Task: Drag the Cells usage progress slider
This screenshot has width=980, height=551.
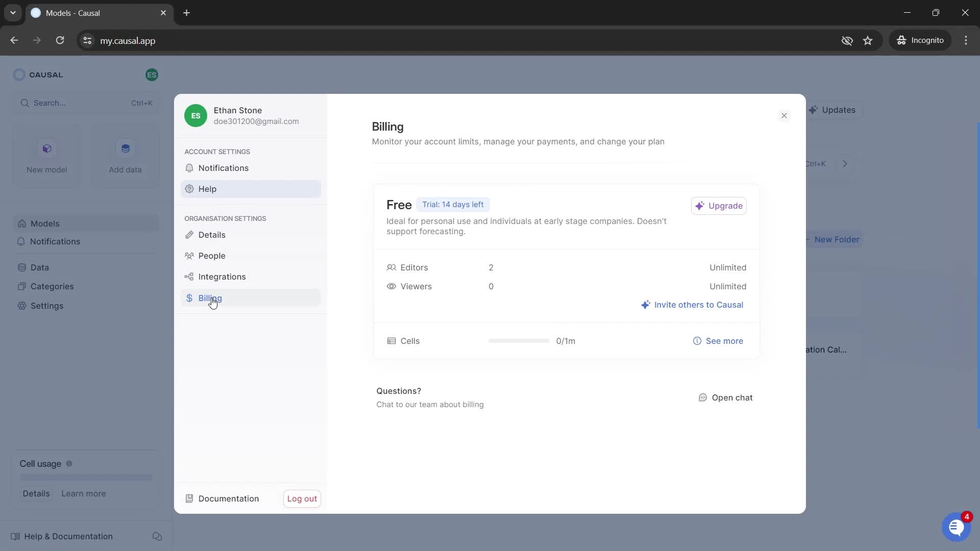Action: coord(518,340)
